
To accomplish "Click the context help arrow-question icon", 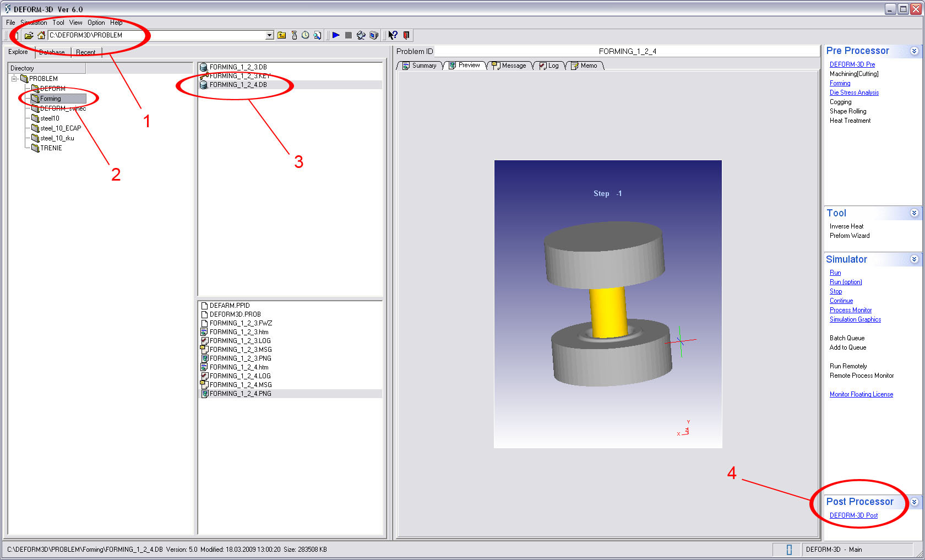I will (393, 35).
